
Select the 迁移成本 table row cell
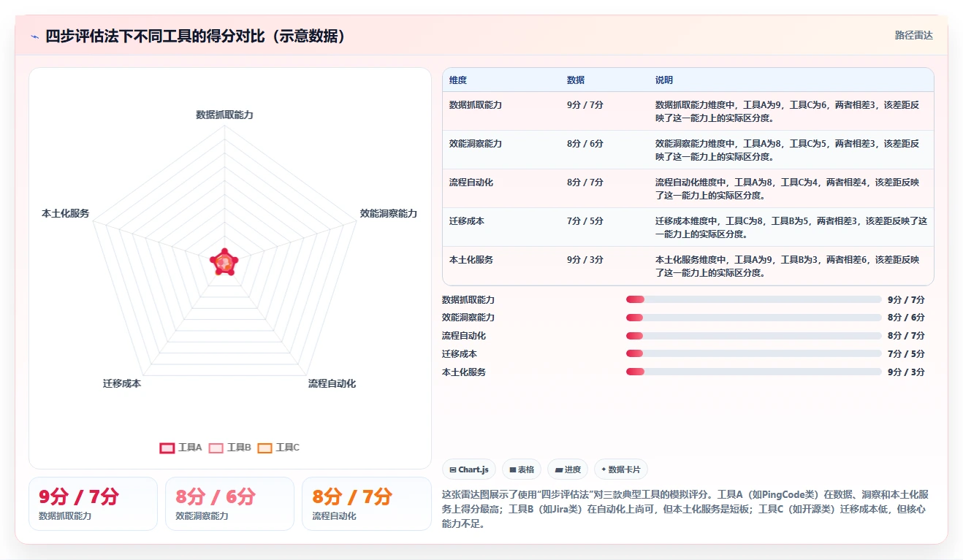467,221
